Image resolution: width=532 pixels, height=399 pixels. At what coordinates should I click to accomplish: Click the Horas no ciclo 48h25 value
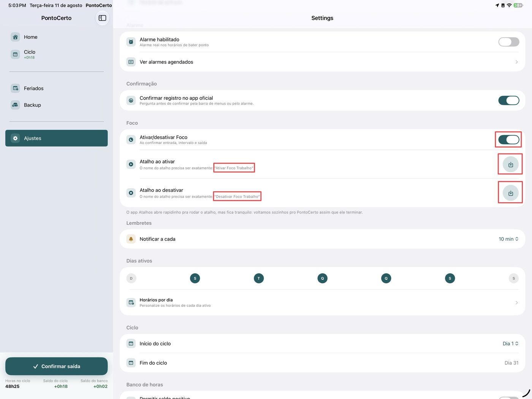click(x=12, y=386)
